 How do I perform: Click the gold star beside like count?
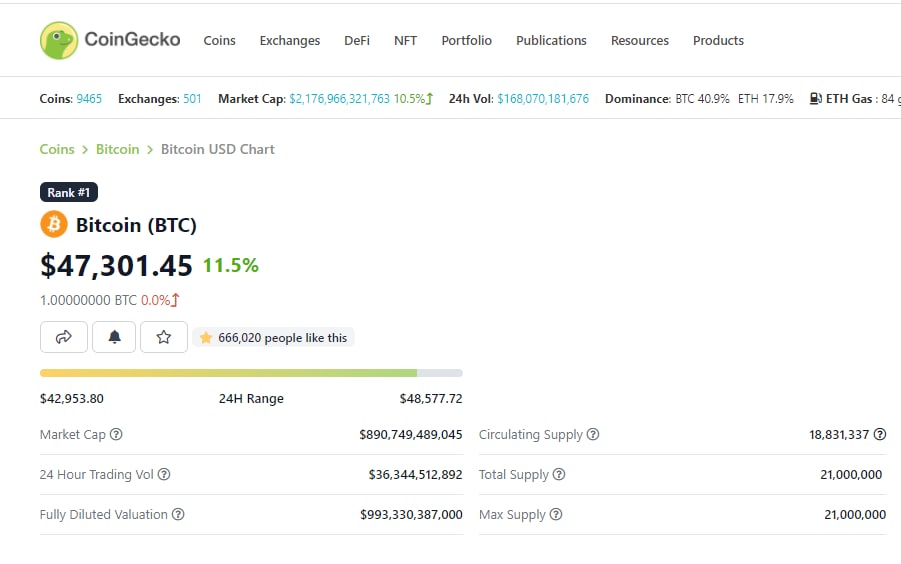tap(206, 338)
